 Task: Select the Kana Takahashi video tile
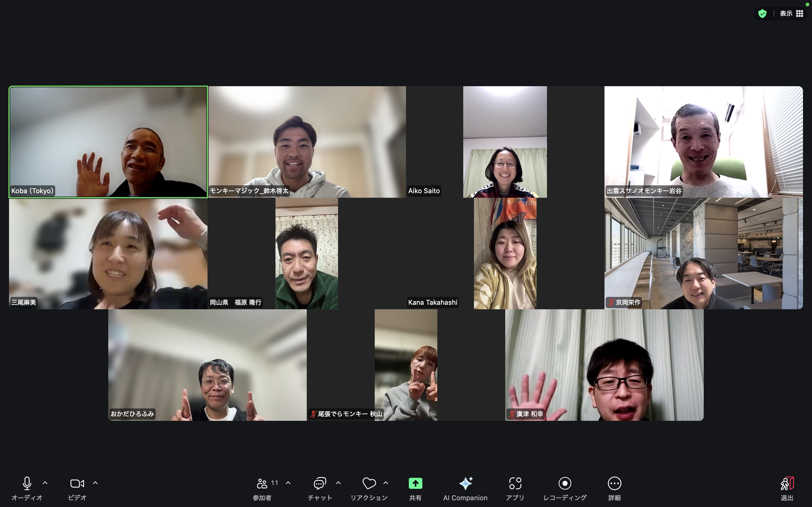coord(505,253)
